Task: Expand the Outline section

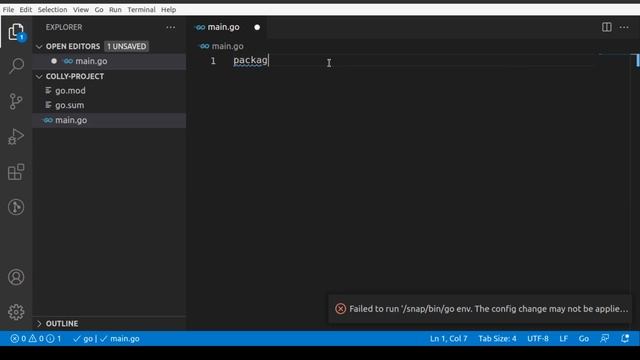Action: coord(39,324)
